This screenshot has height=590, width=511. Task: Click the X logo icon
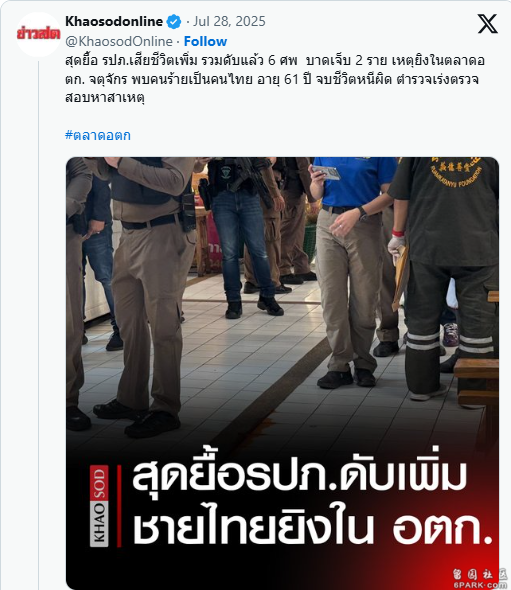[x=487, y=24]
